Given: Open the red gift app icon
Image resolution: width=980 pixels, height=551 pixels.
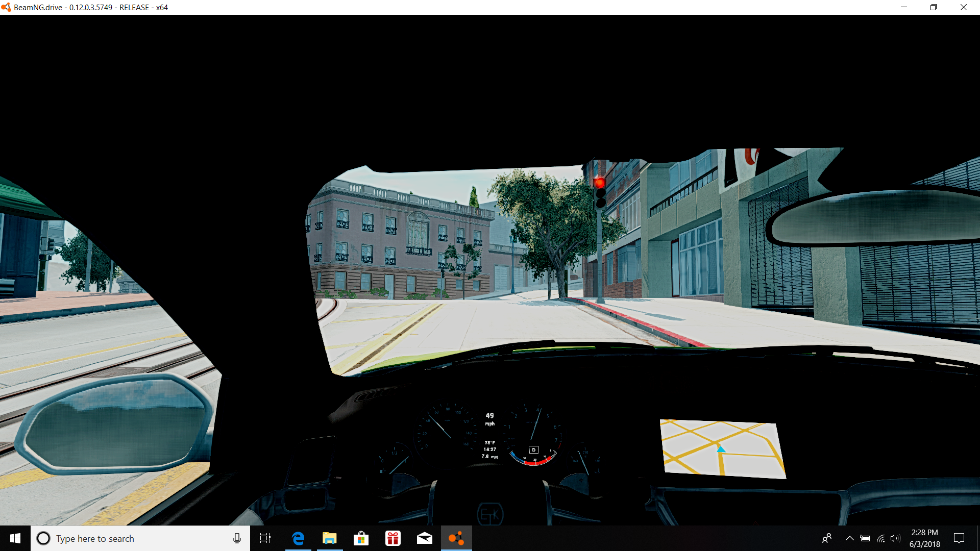Looking at the screenshot, I should click(393, 538).
